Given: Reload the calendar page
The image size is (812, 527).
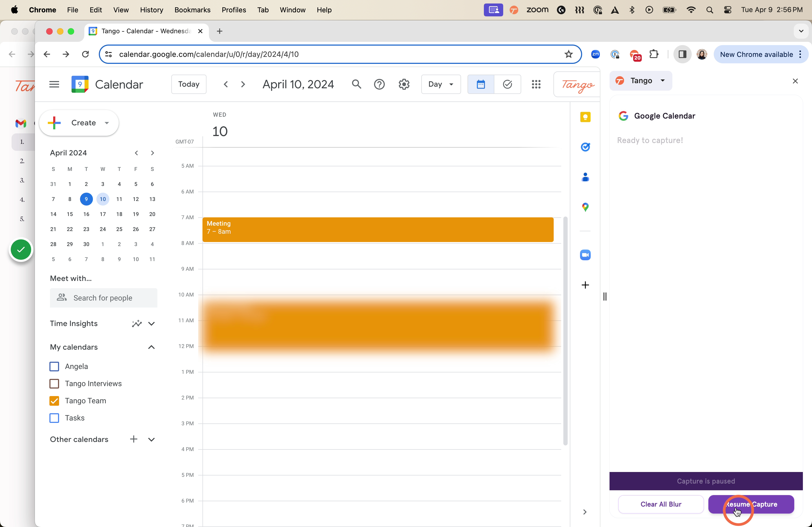Looking at the screenshot, I should [x=85, y=54].
